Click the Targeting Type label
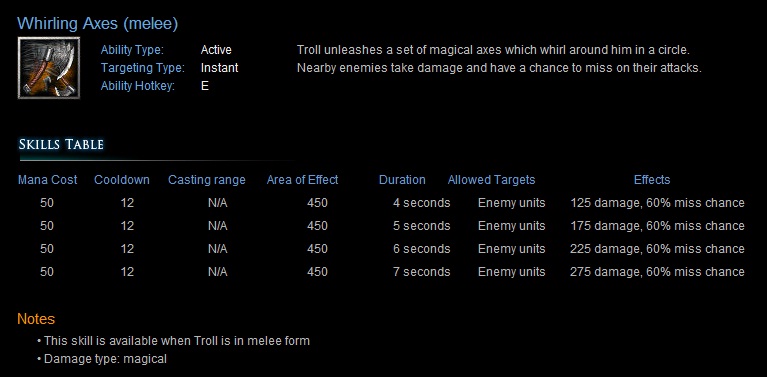 coord(143,68)
